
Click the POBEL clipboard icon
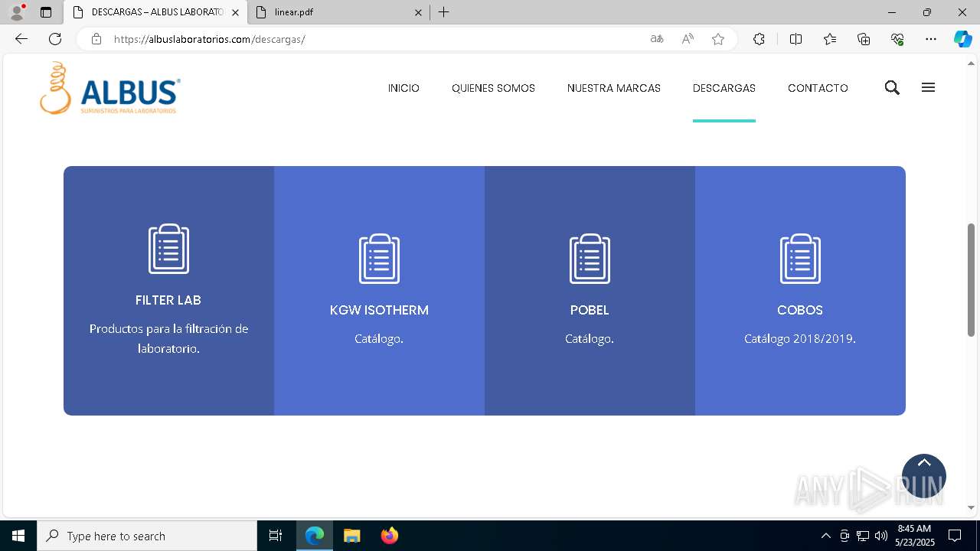pos(590,259)
